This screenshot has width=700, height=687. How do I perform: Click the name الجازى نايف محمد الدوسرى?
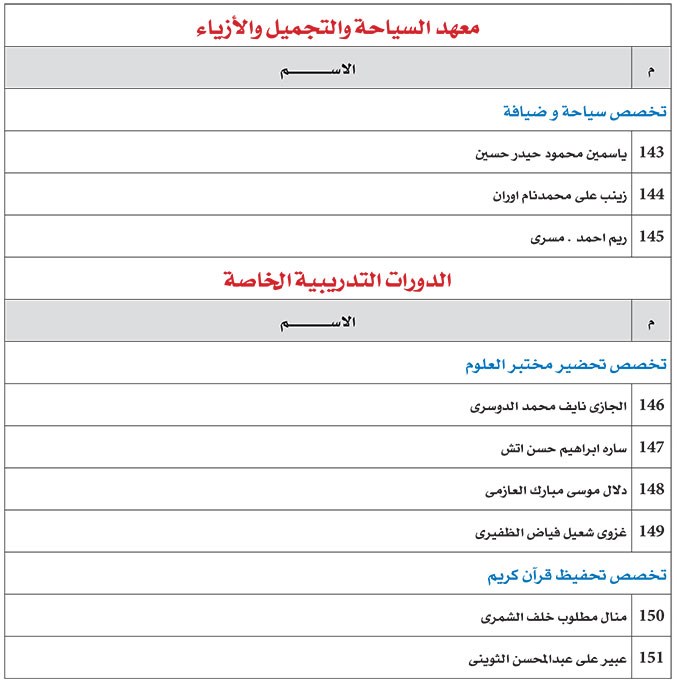[x=548, y=406]
